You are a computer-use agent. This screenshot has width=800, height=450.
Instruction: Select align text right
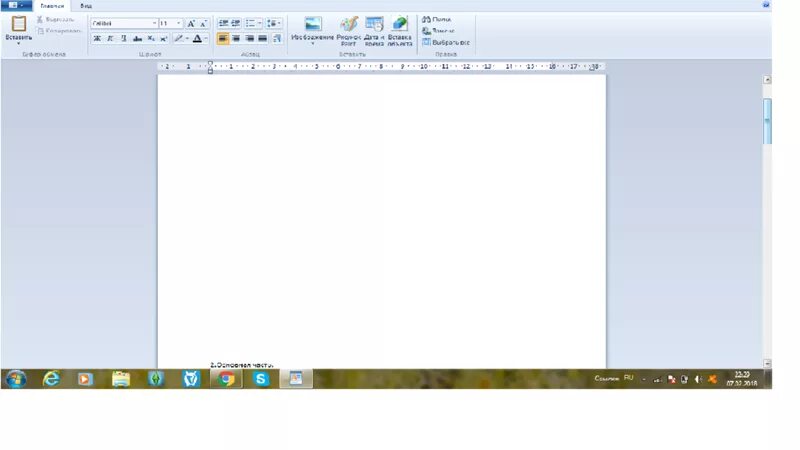249,39
